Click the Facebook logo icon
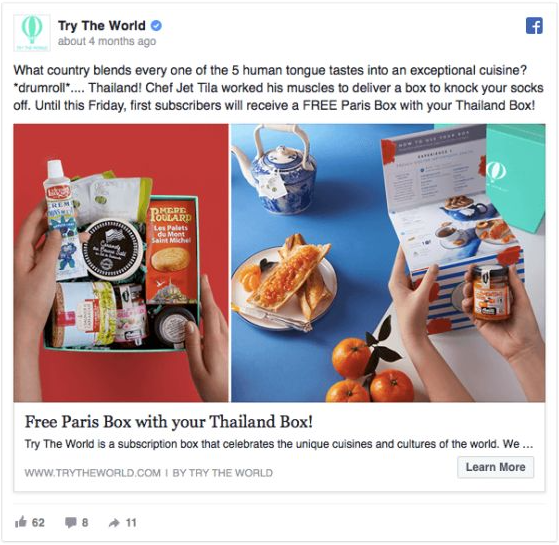Screen dimensions: 559x545 [x=534, y=26]
